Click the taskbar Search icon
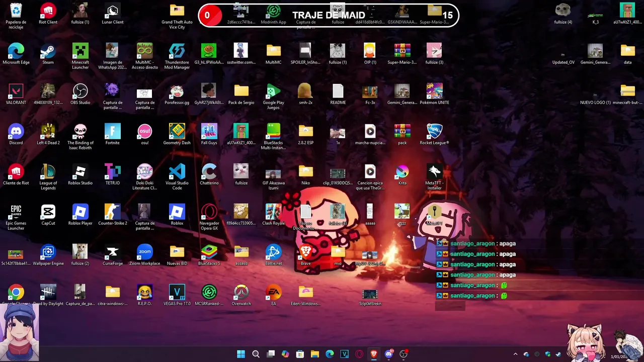 256,354
